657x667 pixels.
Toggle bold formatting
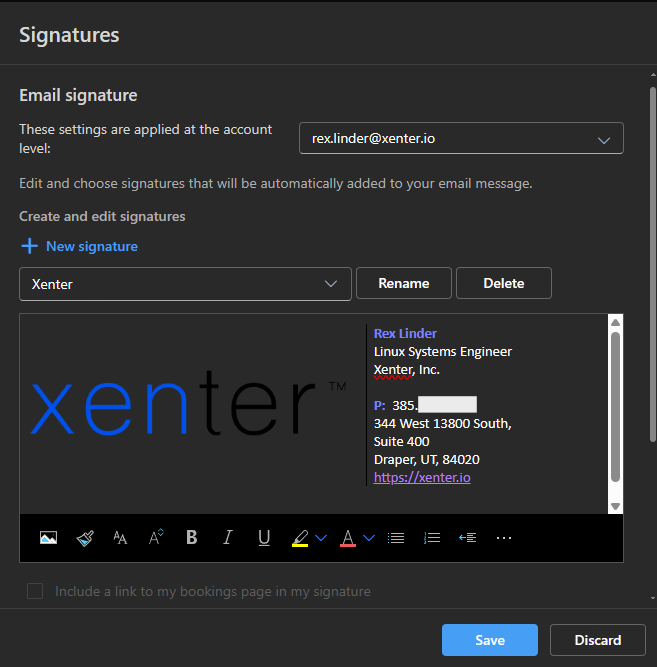[x=192, y=538]
